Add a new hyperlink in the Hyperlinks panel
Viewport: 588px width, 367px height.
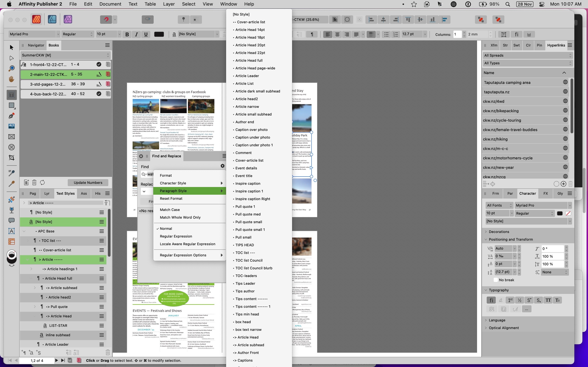(563, 184)
